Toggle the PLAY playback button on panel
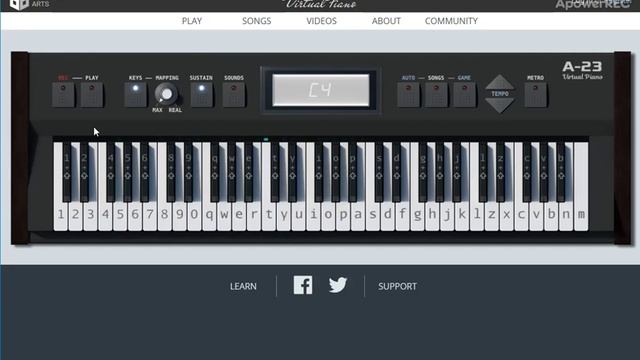 [92, 95]
